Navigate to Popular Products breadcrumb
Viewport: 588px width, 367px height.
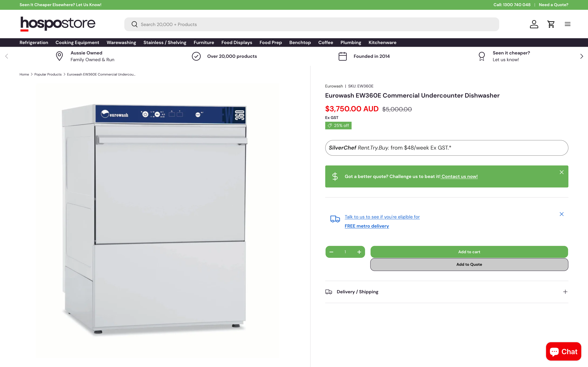pos(48,74)
